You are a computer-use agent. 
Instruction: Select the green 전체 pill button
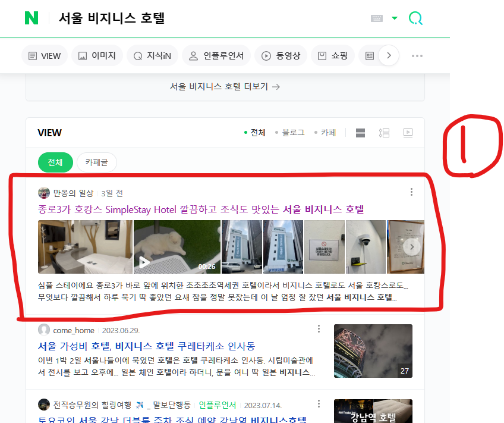coord(55,162)
